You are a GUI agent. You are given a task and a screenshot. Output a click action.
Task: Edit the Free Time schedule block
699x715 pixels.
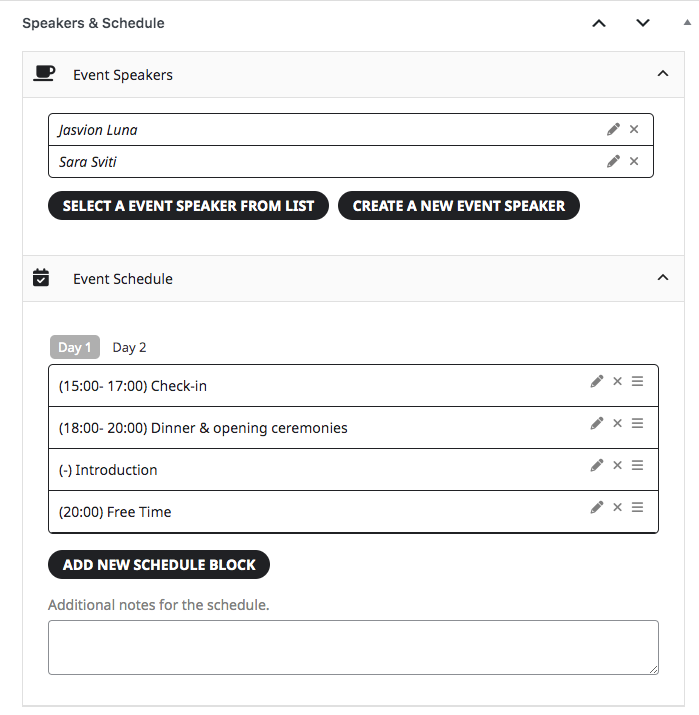(597, 507)
